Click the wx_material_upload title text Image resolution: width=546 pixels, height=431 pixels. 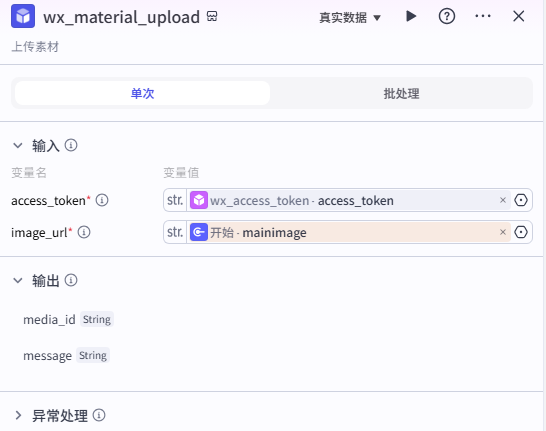click(122, 17)
